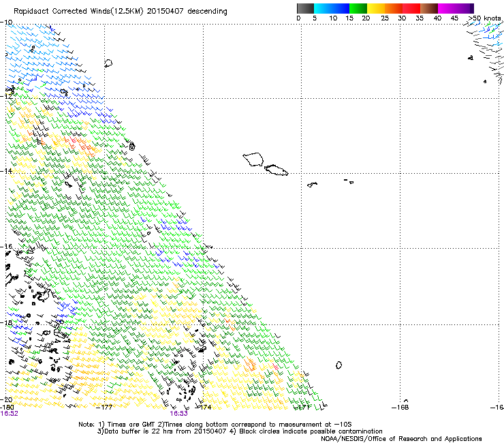
Task: Click the gray 0-5 knots color band
Action: pyautogui.click(x=305, y=8)
